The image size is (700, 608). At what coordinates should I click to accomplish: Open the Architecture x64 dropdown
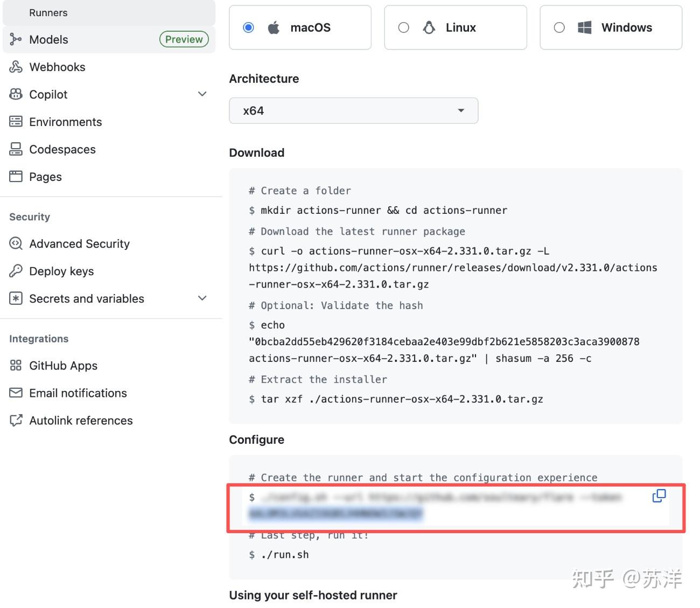[353, 110]
